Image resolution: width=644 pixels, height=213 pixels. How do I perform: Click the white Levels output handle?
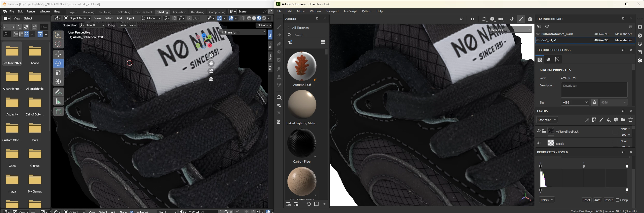point(627,190)
